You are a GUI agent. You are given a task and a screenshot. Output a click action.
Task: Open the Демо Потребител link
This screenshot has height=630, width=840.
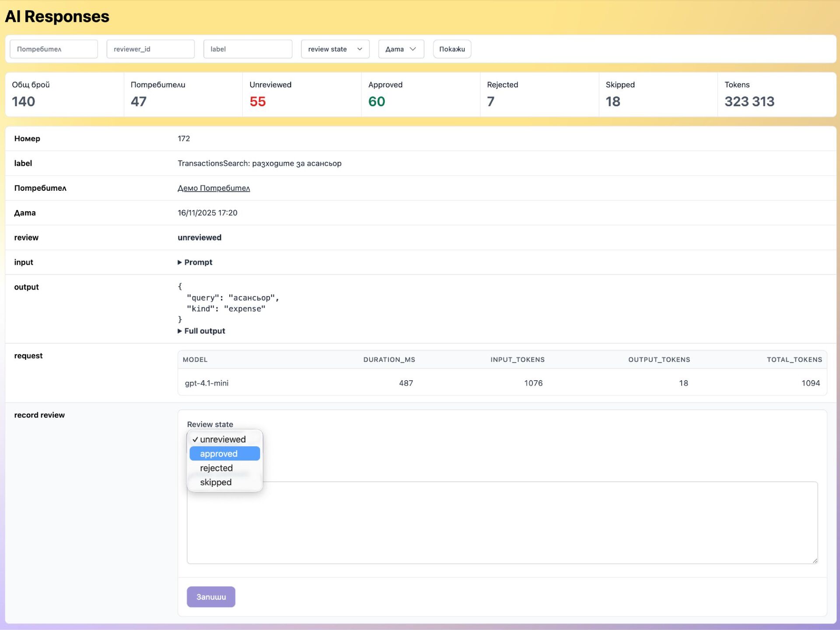(x=213, y=188)
